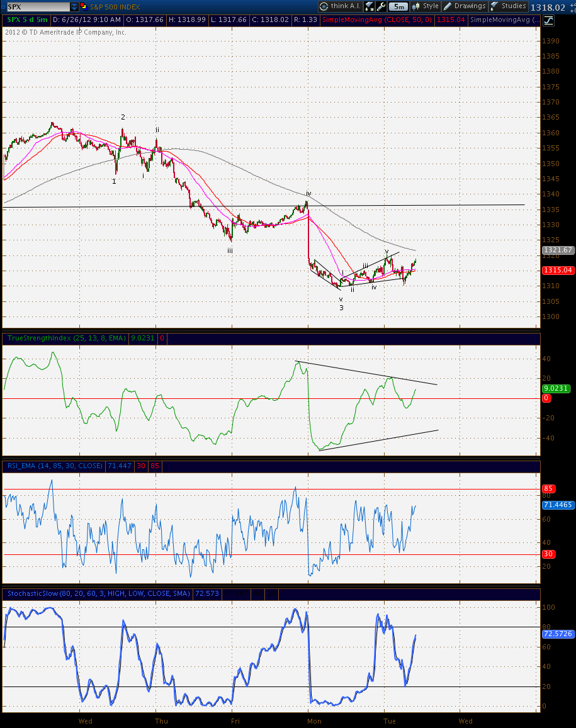Click the L: 1317.66 low value
Viewport: 576px width, 728px height.
(x=229, y=20)
